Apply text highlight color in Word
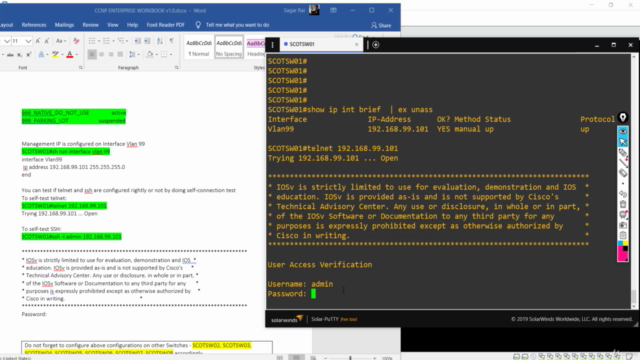The height and width of the screenshot is (360, 640). tap(55, 55)
